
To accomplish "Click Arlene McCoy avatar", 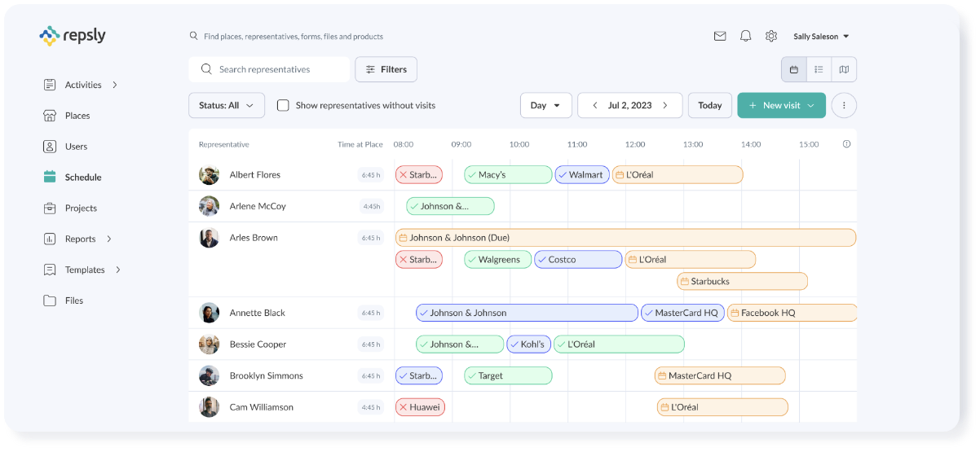I will (x=209, y=206).
